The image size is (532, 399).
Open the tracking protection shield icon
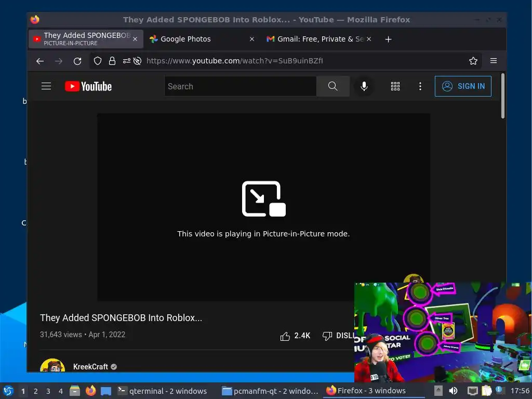point(98,61)
